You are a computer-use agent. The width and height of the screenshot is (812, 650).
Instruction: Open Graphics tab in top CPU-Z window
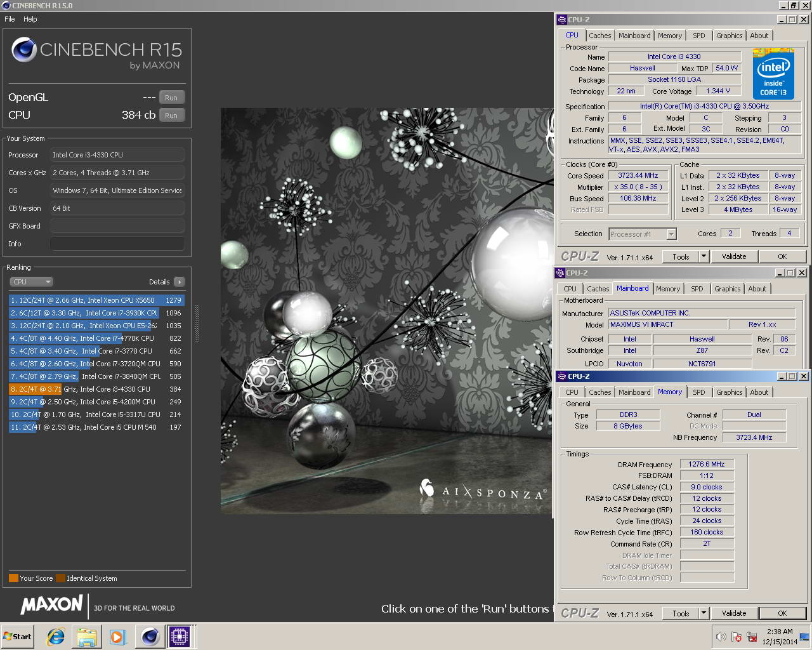point(730,36)
